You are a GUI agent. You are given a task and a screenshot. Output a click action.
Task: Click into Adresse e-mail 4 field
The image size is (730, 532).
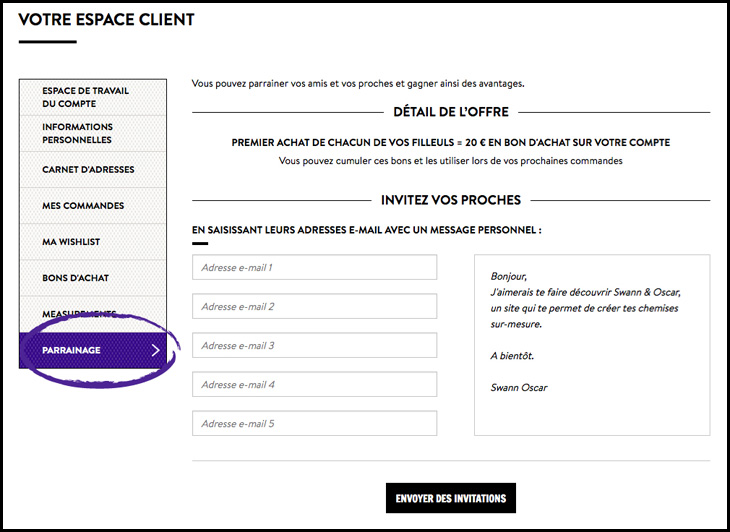(314, 384)
